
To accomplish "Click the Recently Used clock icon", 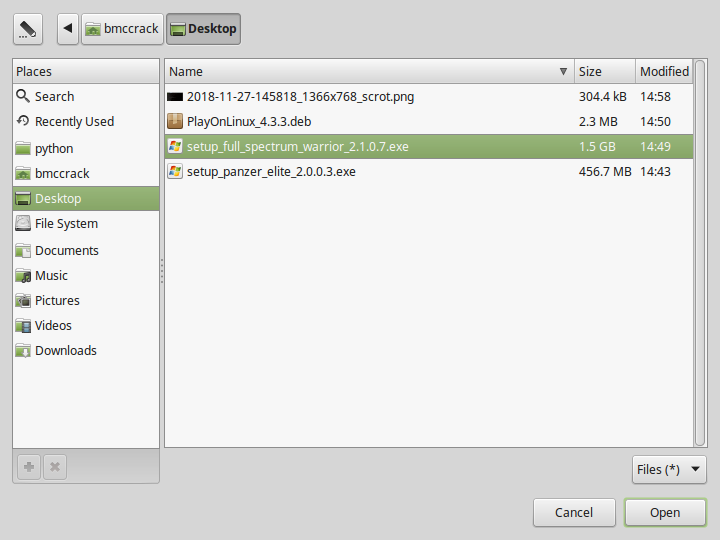I will (23, 121).
